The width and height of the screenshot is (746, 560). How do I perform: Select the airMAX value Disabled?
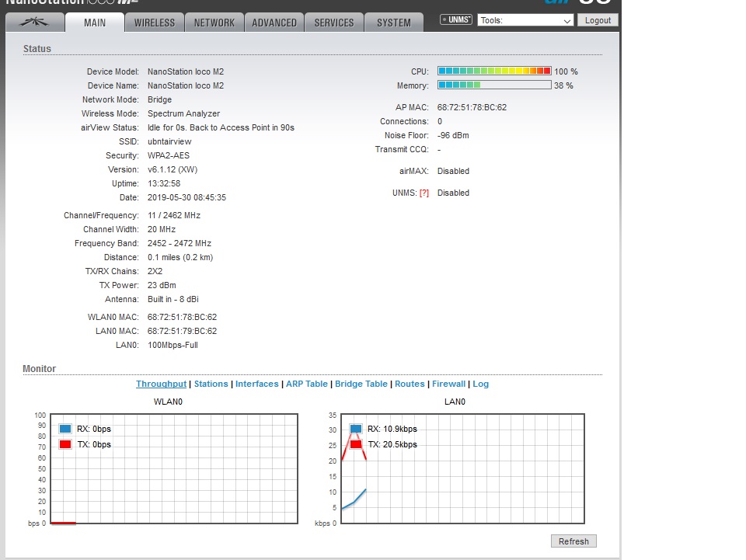pos(453,171)
